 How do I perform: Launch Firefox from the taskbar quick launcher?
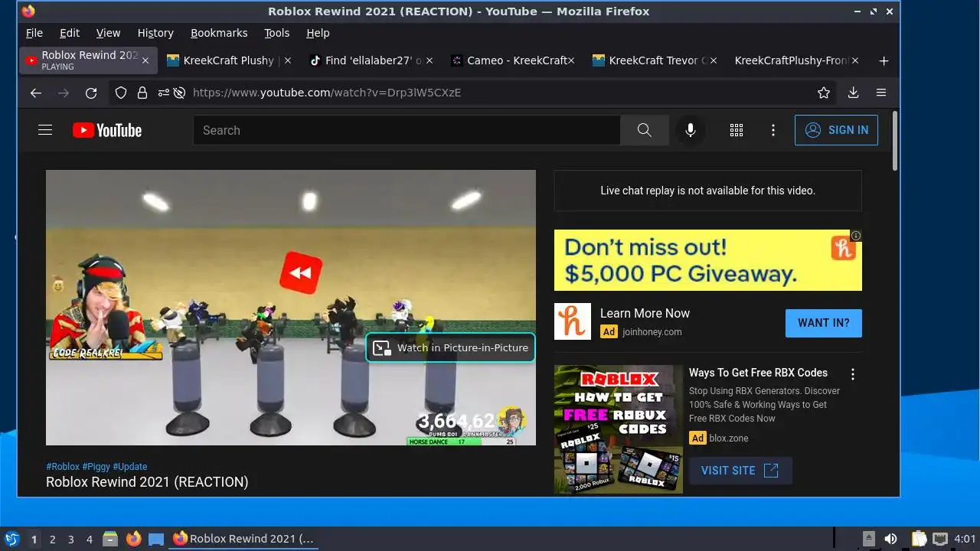click(134, 539)
